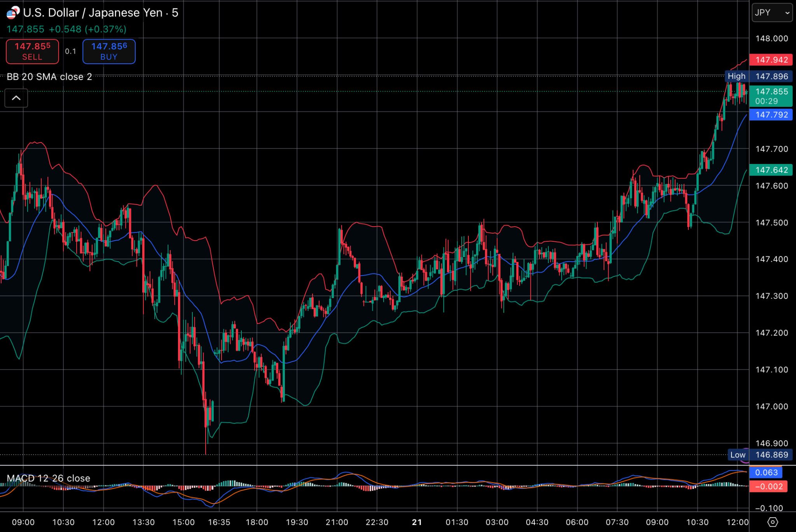This screenshot has height=532, width=796.
Task: Click the blue 147.792 basis price tag
Action: [x=771, y=115]
